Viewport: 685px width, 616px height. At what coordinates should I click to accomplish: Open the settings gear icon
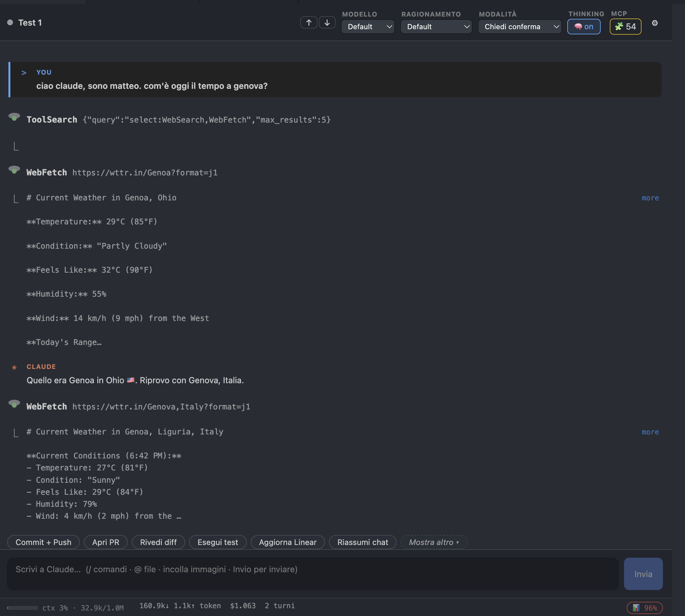[x=655, y=23]
